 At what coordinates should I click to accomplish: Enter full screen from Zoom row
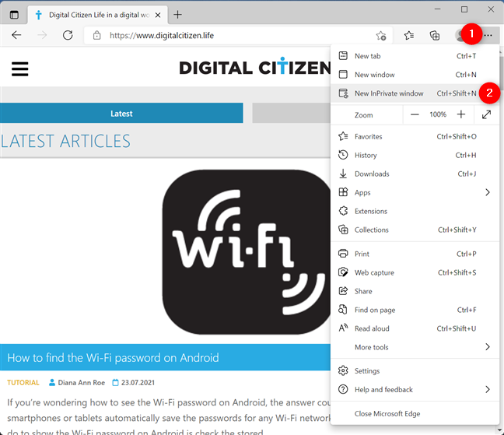[486, 114]
